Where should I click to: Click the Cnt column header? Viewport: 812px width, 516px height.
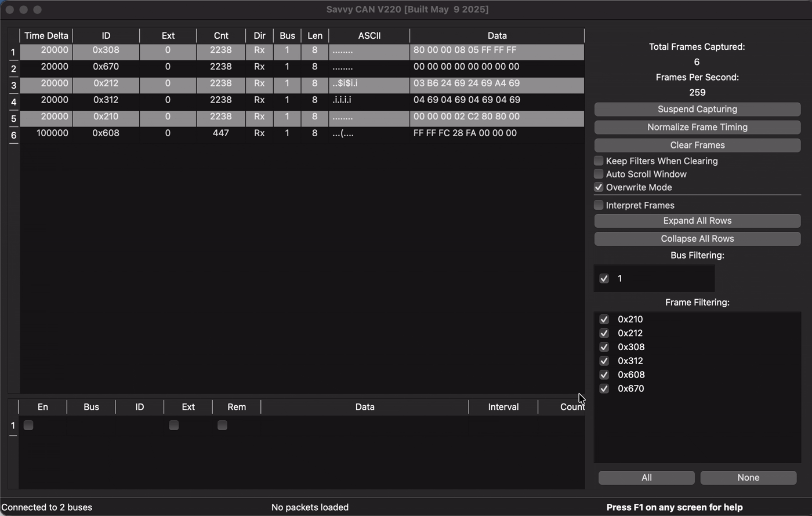tap(221, 35)
